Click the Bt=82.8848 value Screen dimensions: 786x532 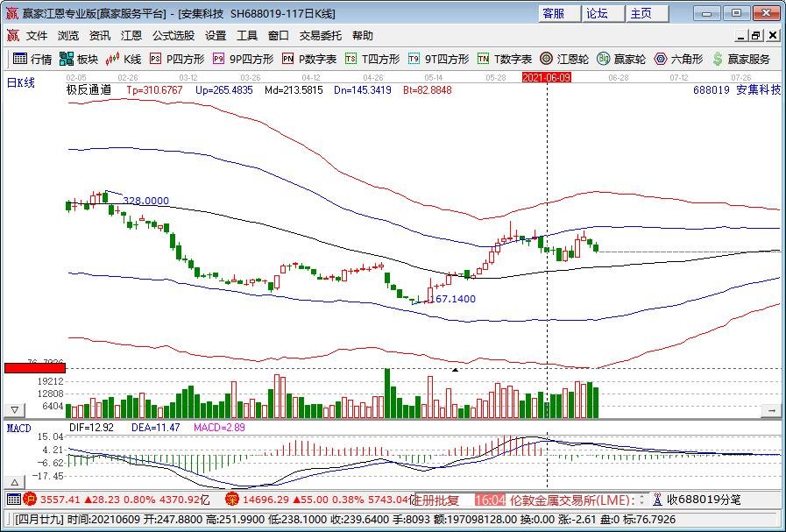pyautogui.click(x=427, y=90)
